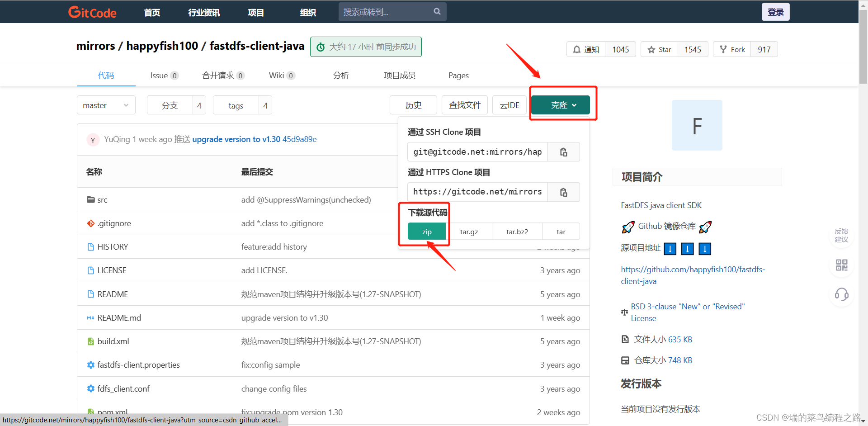868x426 pixels.
Task: Click the notification bell icon
Action: pos(577,49)
